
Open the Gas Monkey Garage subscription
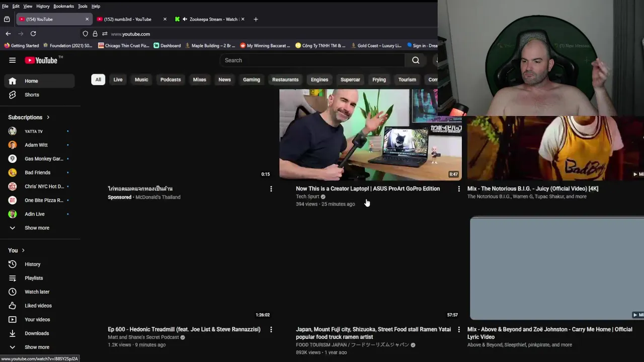[40, 159]
